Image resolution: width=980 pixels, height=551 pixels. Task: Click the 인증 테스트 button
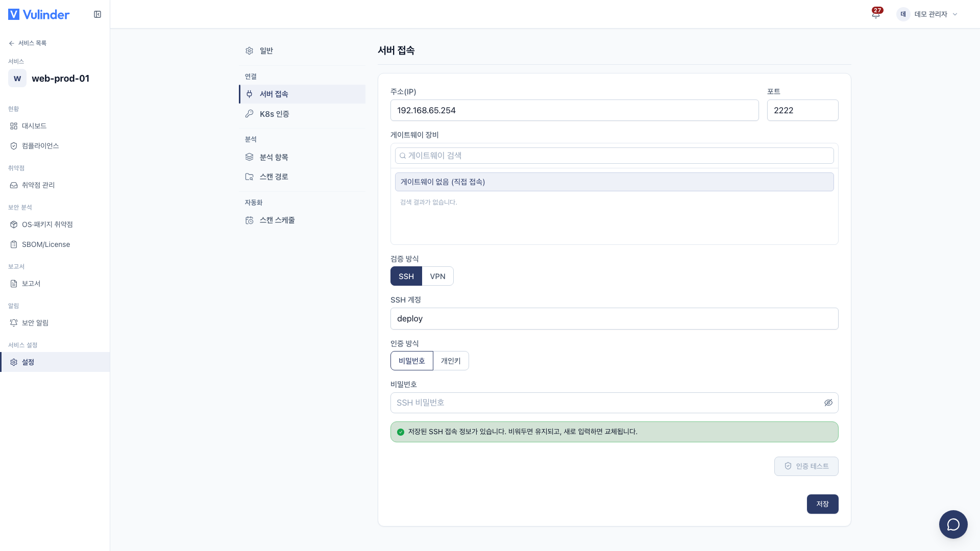[806, 466]
